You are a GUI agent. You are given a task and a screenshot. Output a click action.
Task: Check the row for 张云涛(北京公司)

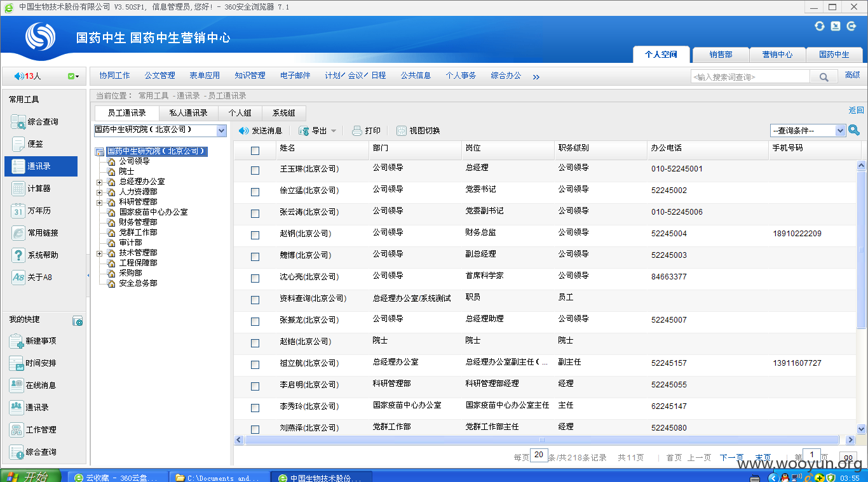point(255,213)
